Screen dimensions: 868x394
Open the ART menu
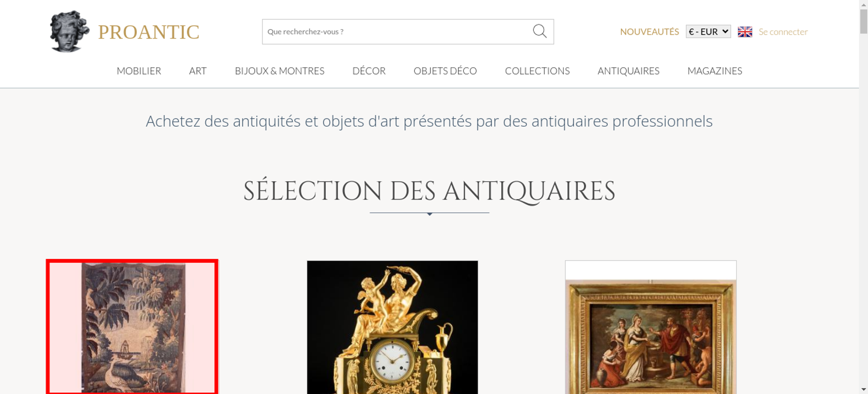[x=198, y=71]
